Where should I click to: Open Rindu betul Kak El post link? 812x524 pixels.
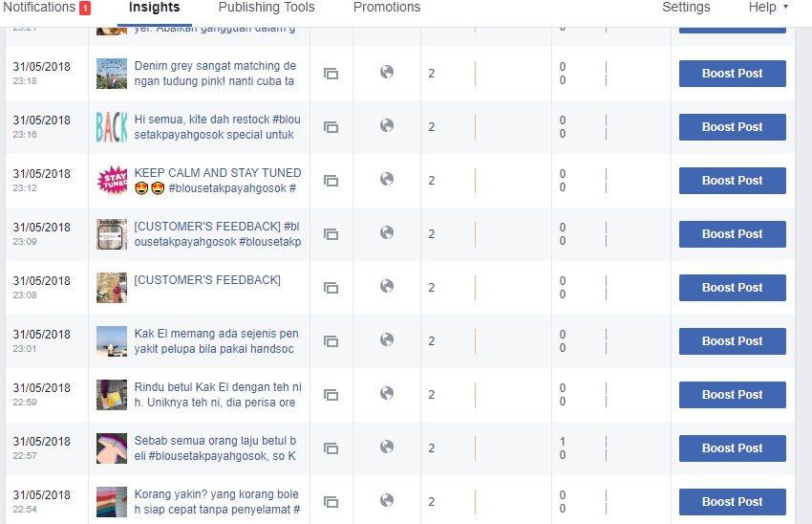tap(218, 394)
